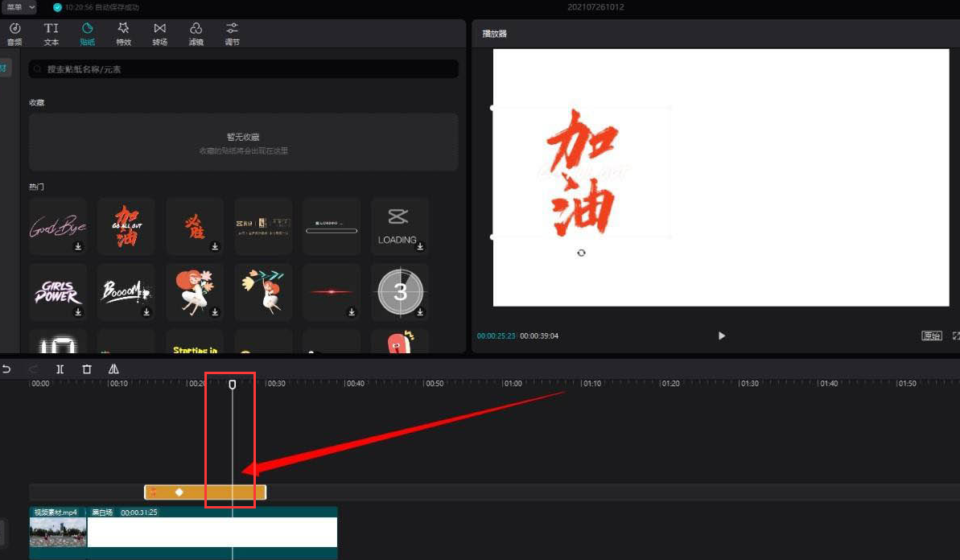Click the 收藏 favorites section label
The image size is (960, 560).
(x=37, y=102)
